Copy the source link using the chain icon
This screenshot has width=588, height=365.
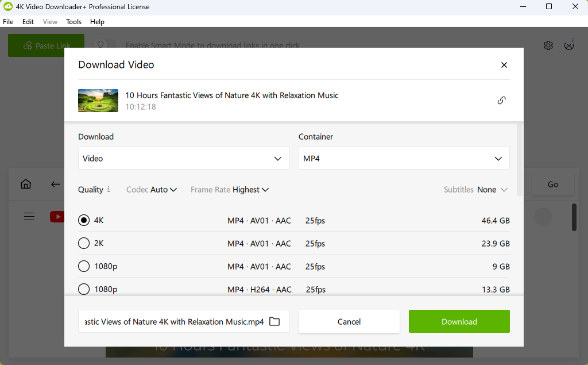[501, 100]
